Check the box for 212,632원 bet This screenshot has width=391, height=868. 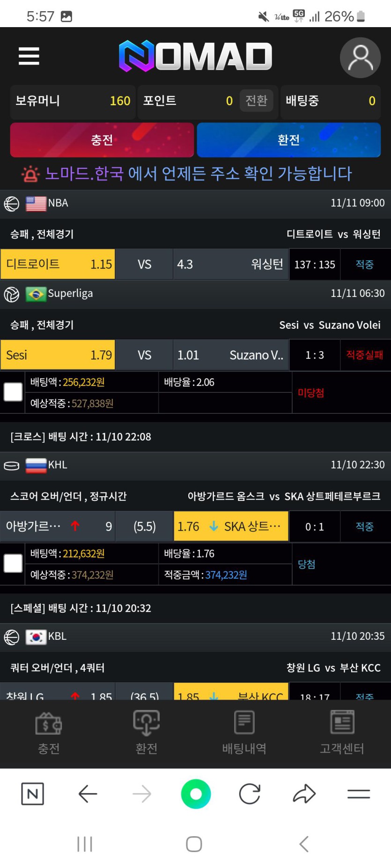tap(13, 564)
